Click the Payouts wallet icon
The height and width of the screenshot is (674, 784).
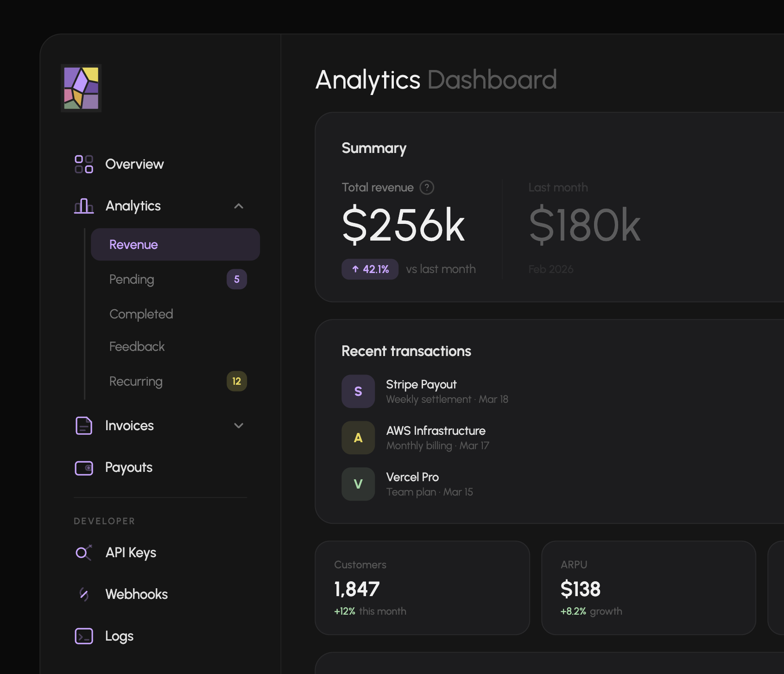click(84, 468)
